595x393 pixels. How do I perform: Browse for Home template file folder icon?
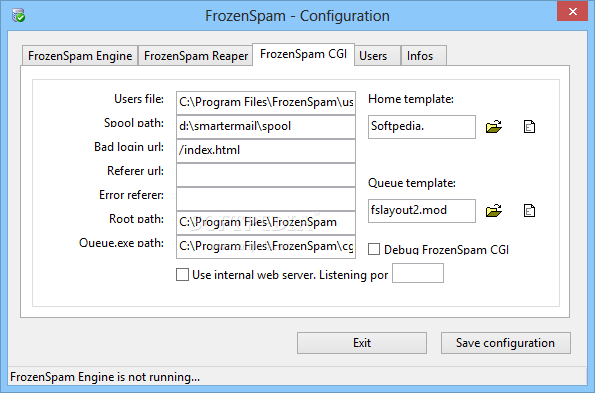click(494, 127)
